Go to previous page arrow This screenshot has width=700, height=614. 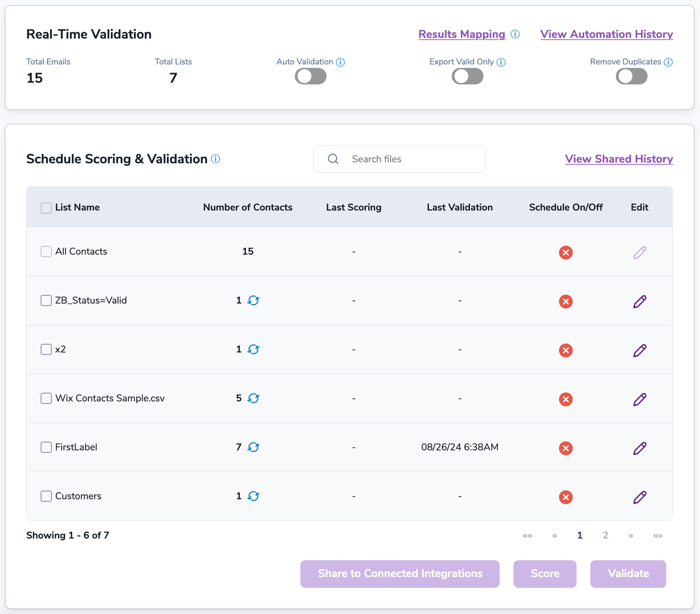[554, 536]
